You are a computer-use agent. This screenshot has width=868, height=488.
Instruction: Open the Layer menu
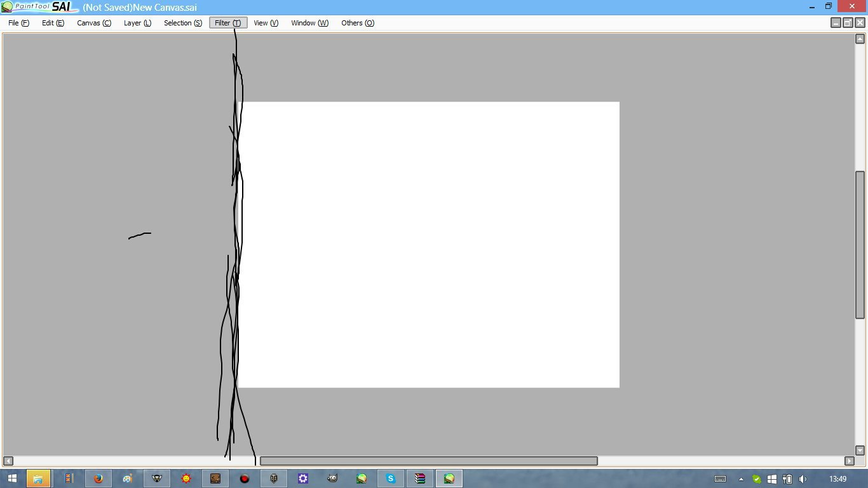tap(137, 23)
